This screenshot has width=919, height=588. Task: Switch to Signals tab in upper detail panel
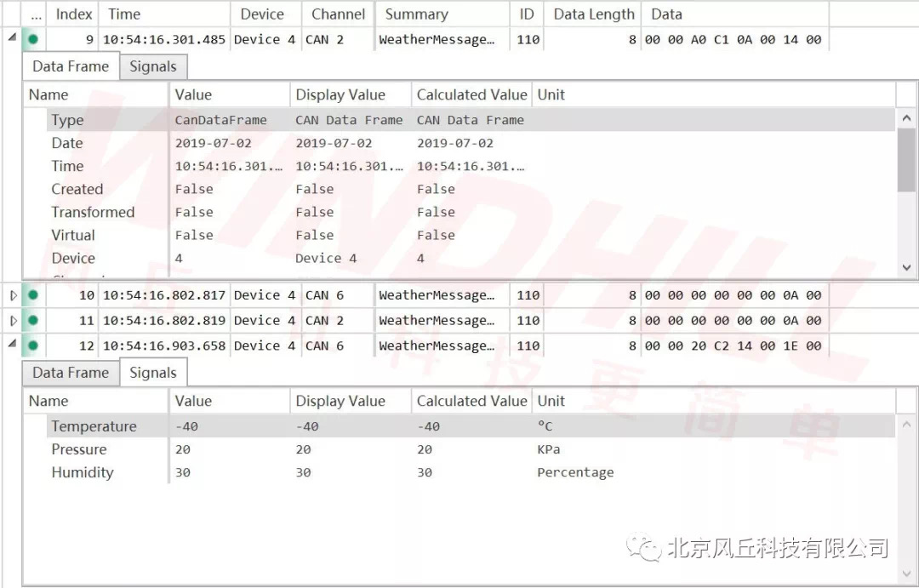[152, 66]
